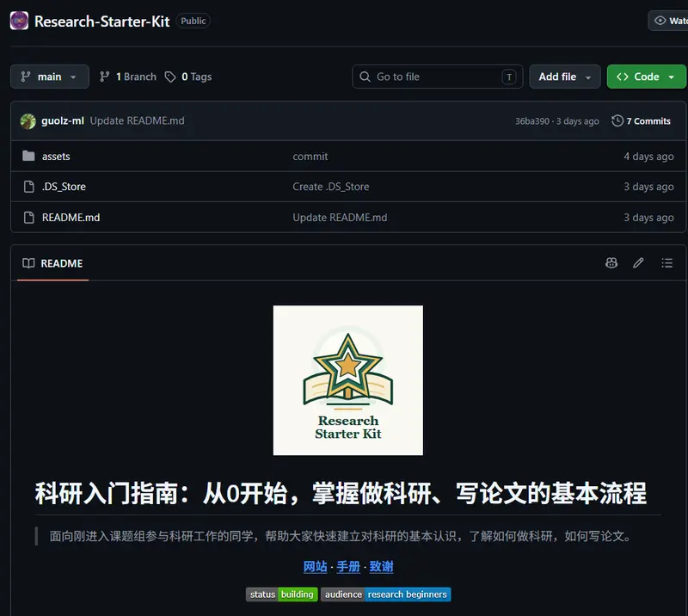Open the Add file dropdown

565,77
